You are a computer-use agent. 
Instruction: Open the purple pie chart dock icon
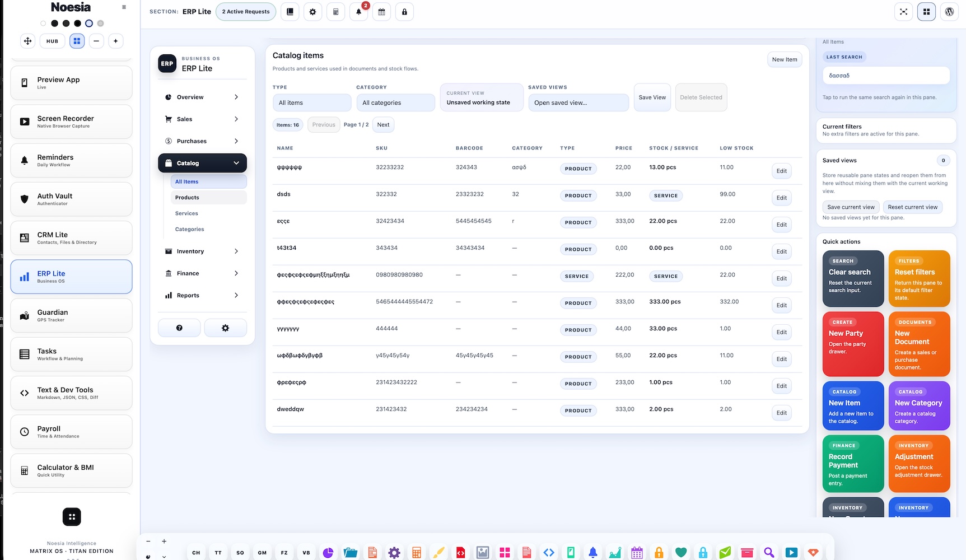pos(328,553)
